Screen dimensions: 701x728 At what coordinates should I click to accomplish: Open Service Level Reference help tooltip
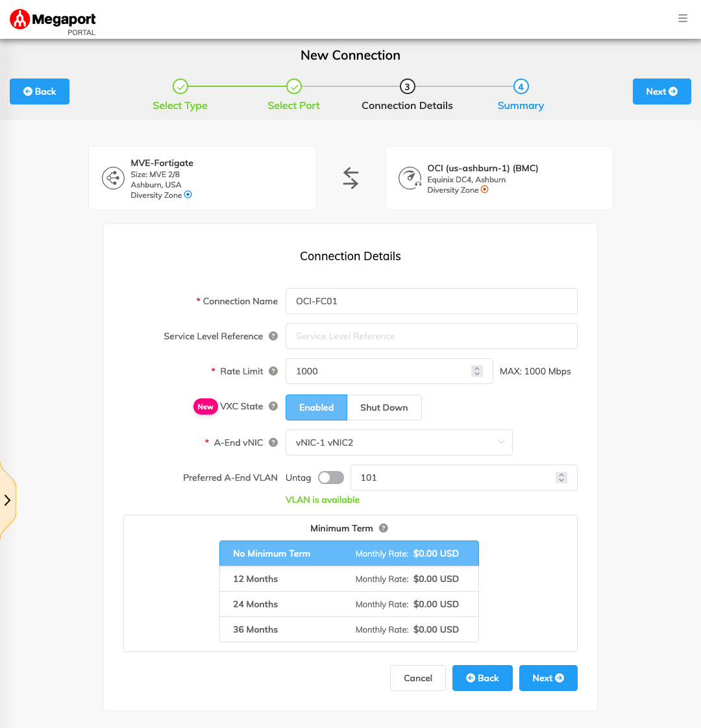click(273, 336)
